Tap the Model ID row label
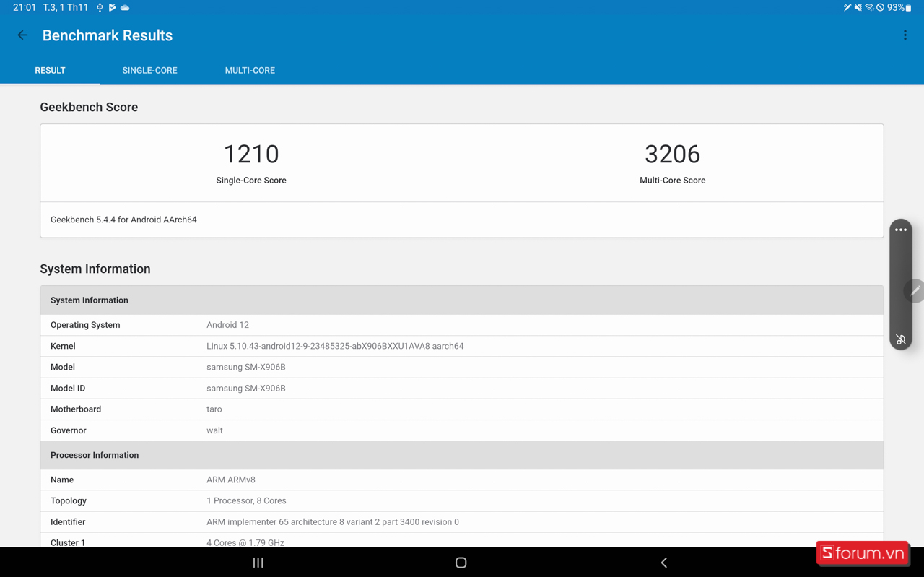Screen dimensions: 924x577 (x=68, y=388)
